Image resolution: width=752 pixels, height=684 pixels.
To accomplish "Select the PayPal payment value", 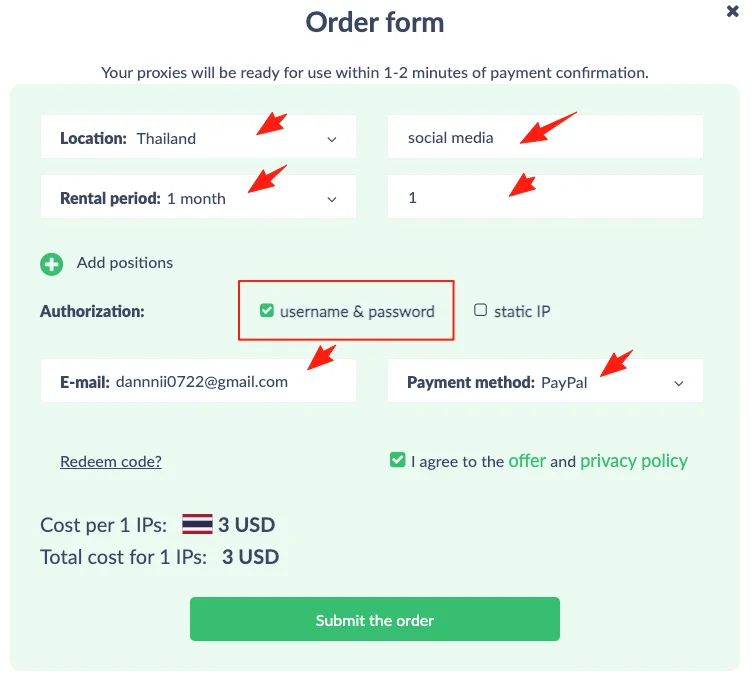I will (x=564, y=383).
